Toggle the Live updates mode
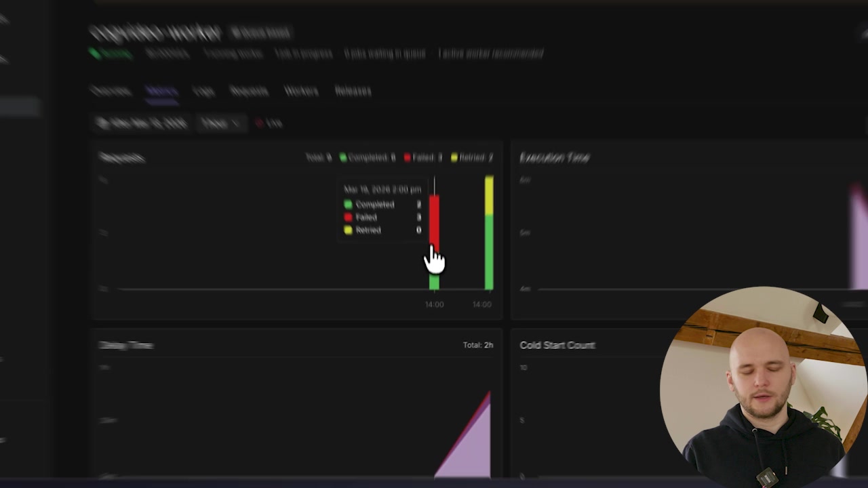The height and width of the screenshot is (488, 868). tap(269, 123)
